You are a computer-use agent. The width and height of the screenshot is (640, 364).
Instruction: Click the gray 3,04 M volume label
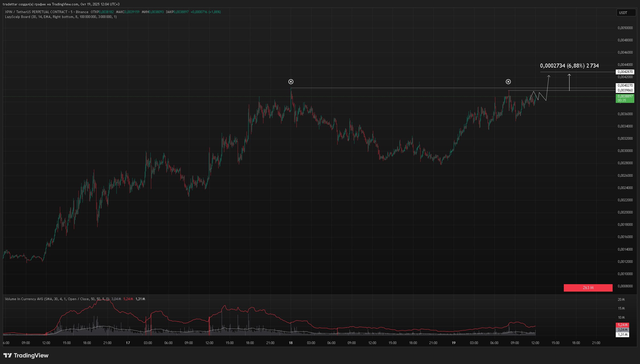(623, 330)
